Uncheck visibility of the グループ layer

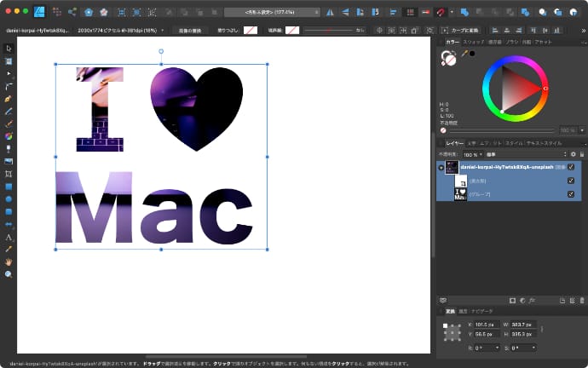(x=571, y=194)
